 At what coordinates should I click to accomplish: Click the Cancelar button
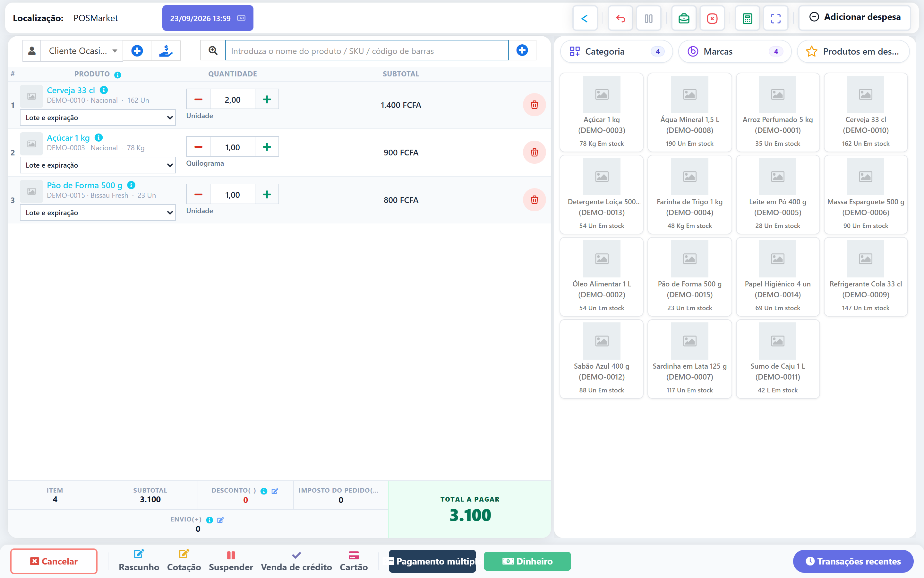tap(54, 561)
